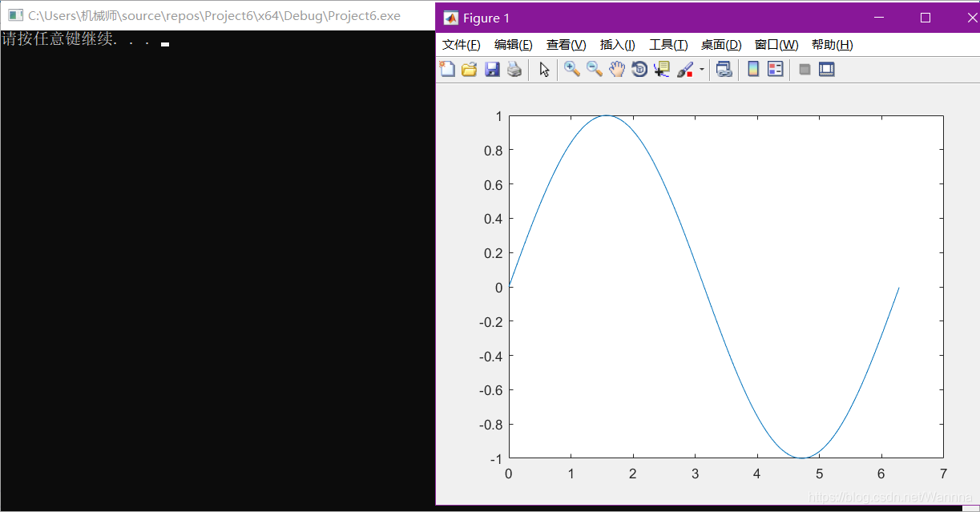Click the y-axis label -1
This screenshot has width=980, height=512.
pos(495,459)
